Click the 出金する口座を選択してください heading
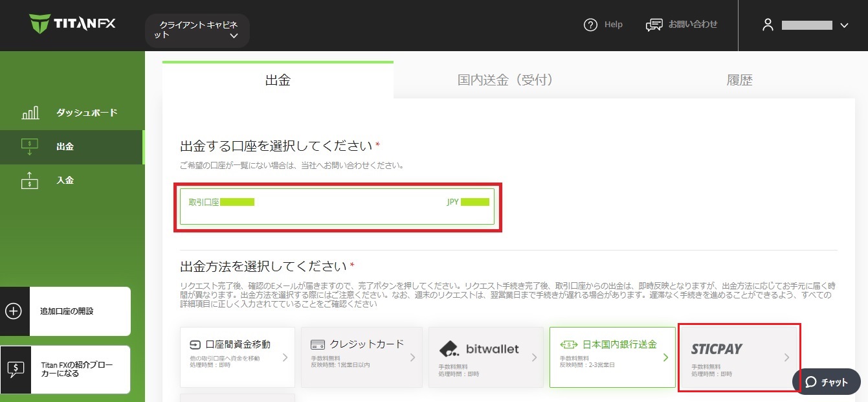Screen dimensions: 868x402 [x=276, y=145]
